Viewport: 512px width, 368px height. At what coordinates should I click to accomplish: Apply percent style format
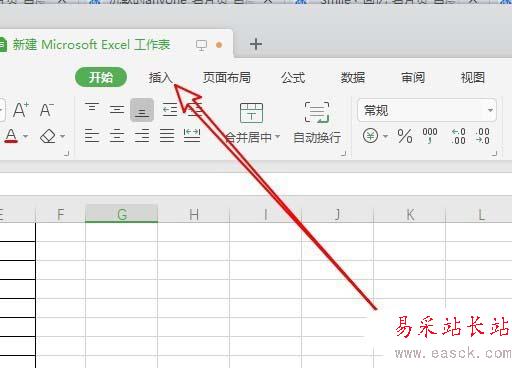click(405, 136)
